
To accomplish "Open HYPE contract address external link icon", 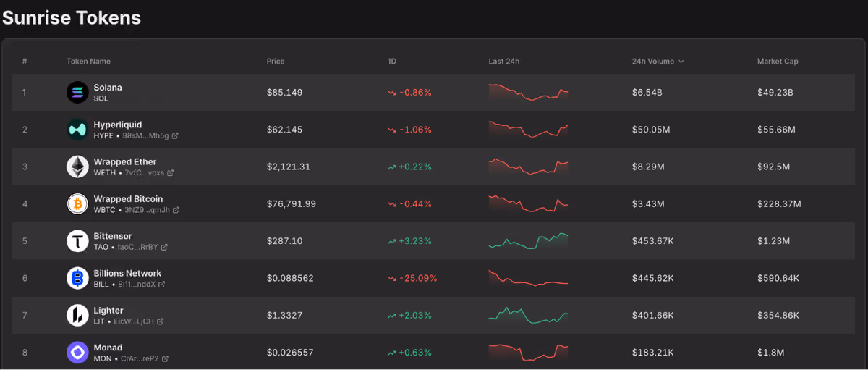I will [x=175, y=135].
